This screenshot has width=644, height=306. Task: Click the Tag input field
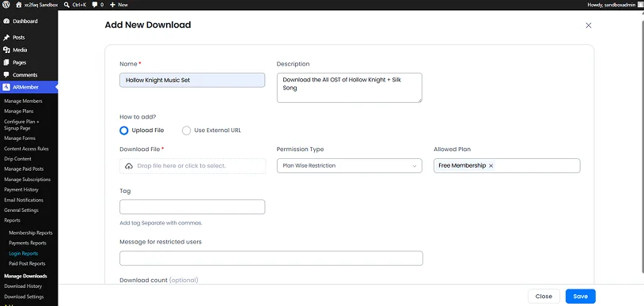(x=192, y=206)
